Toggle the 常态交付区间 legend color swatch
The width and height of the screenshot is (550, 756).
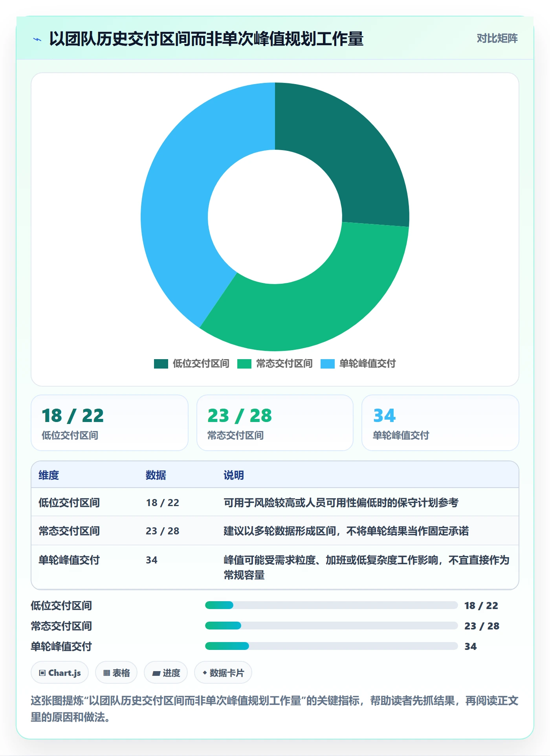[x=244, y=364]
